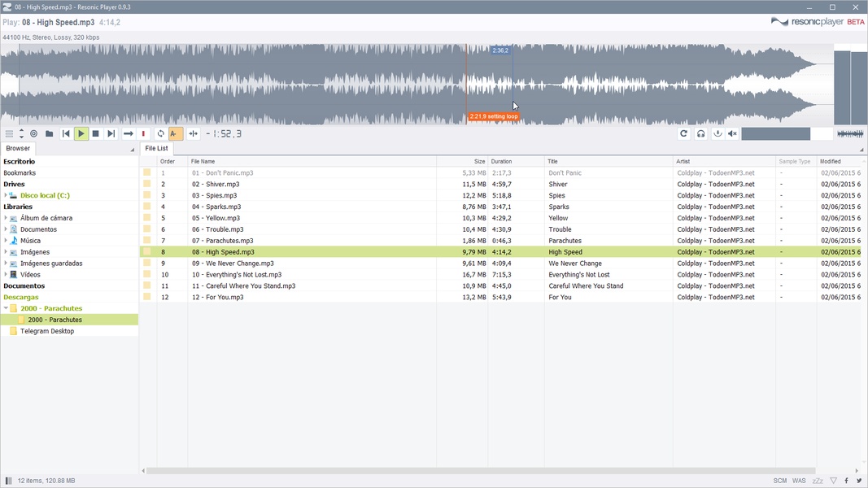This screenshot has width=868, height=488.
Task: Click the reload arrow icon near volume
Action: [x=683, y=133]
